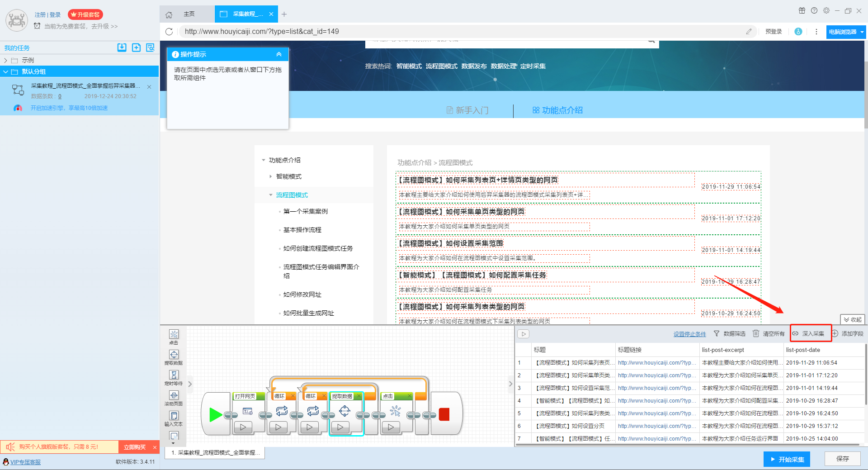Play the data preview button

pyautogui.click(x=524, y=334)
